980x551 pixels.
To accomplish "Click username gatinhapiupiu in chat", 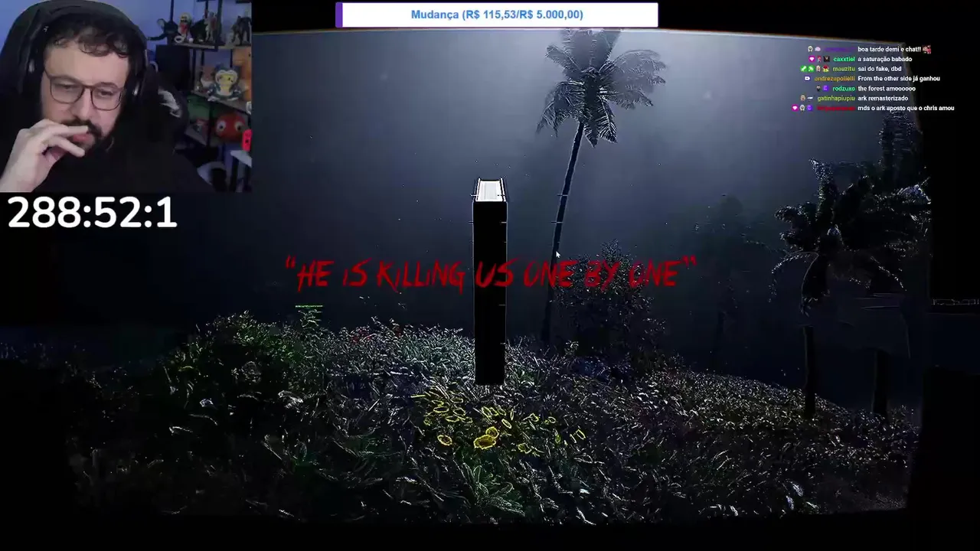I will [x=836, y=99].
